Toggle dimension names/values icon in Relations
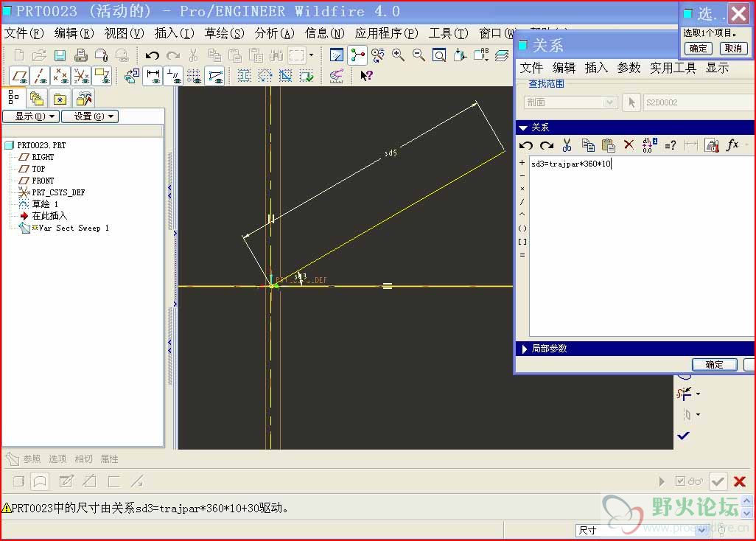This screenshot has width=756, height=541. pos(649,144)
